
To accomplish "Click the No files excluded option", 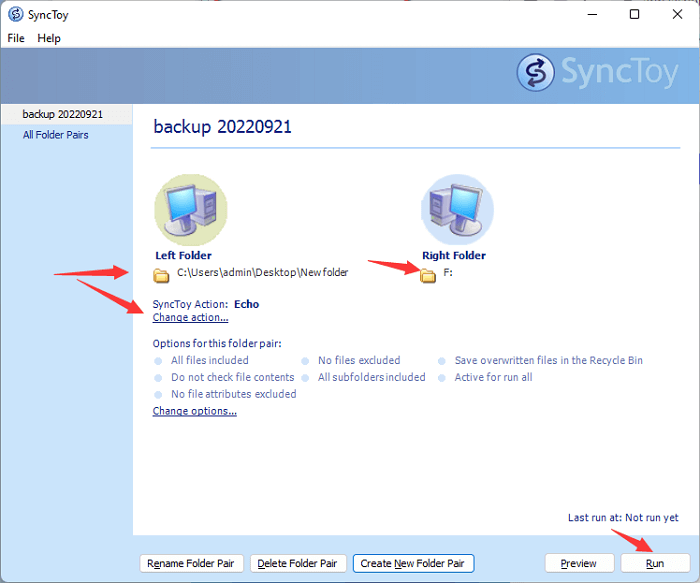I will tap(359, 360).
